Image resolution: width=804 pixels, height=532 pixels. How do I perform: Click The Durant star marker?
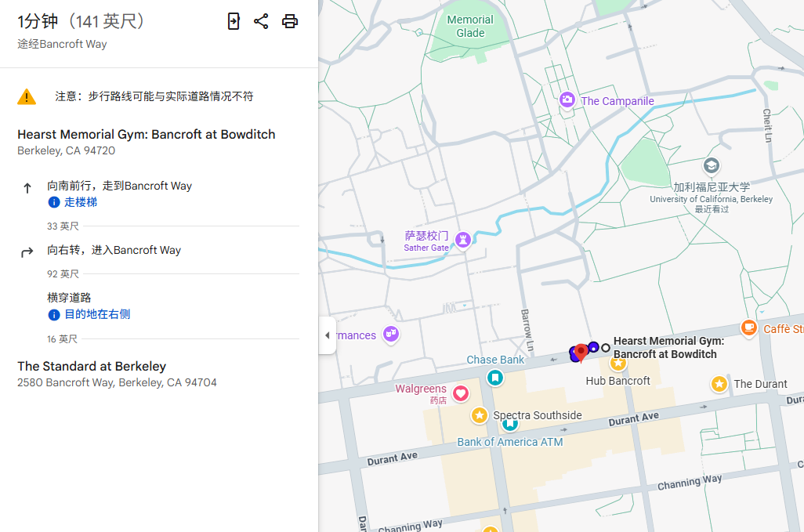point(719,384)
